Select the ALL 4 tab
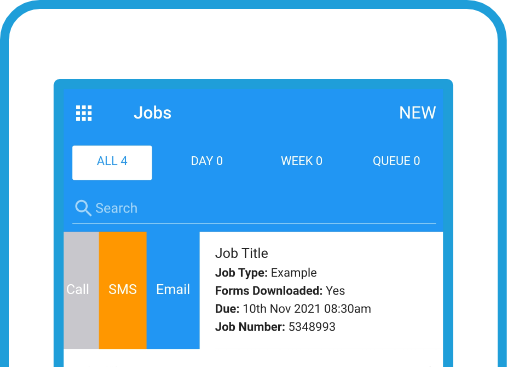 point(112,163)
